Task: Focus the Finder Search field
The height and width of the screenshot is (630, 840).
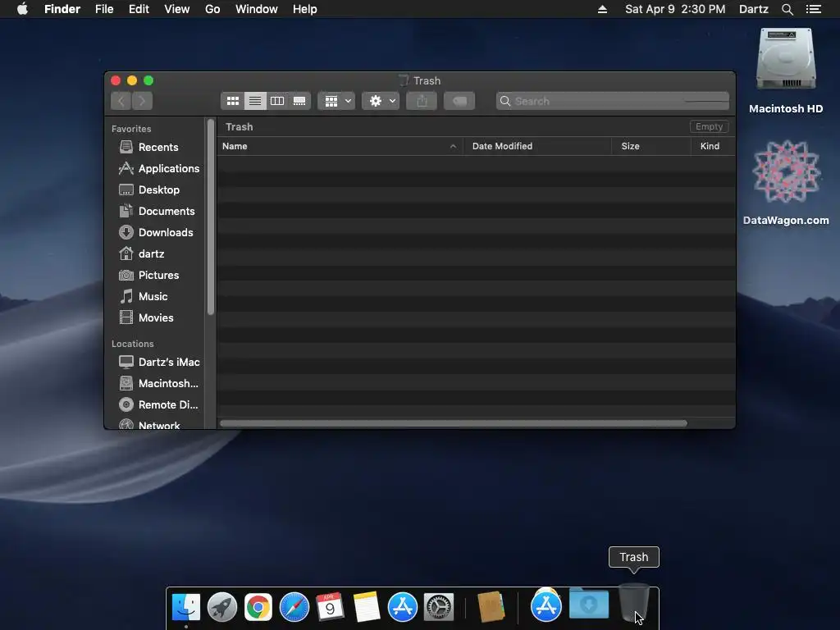Action: tap(612, 101)
